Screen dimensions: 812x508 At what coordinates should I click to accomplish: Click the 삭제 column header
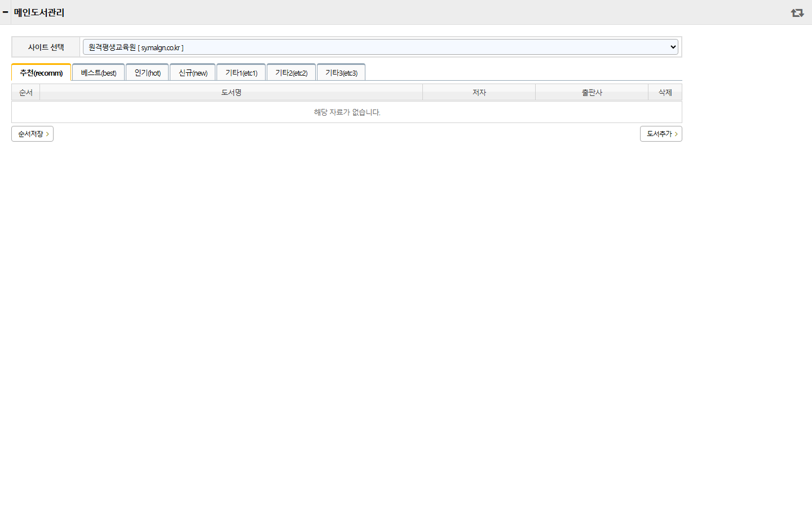point(665,92)
